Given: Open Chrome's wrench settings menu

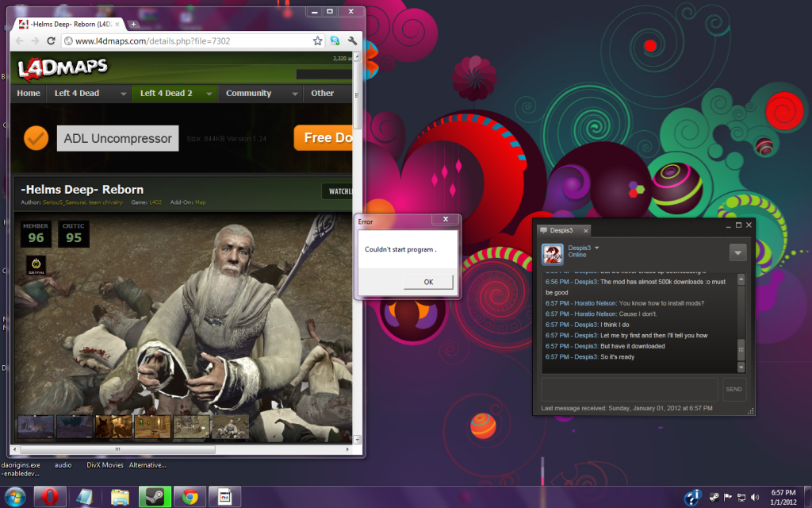Looking at the screenshot, I should point(352,40).
